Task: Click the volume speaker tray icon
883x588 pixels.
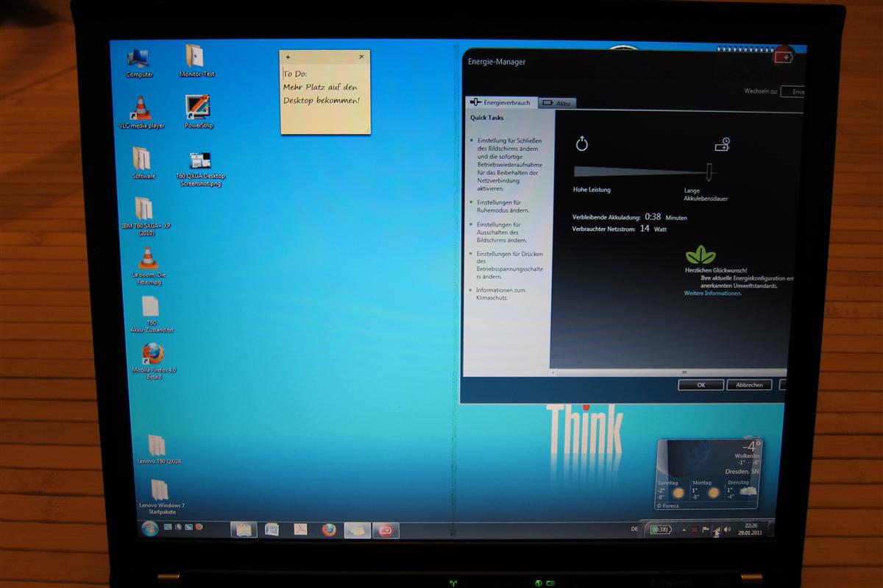Action: coord(727,529)
